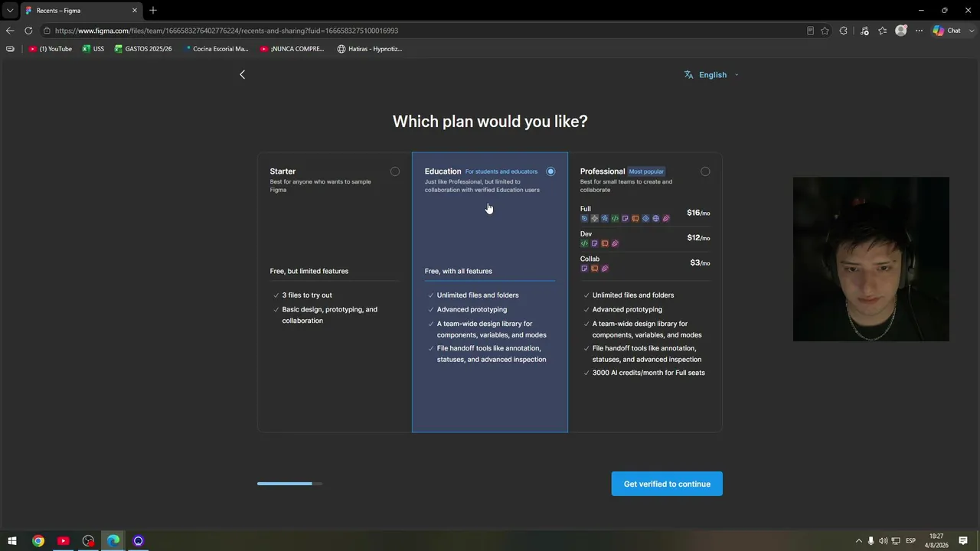Screen dimensions: 980x551
Task: Click the first product icon in Full seat row
Action: coord(584,219)
